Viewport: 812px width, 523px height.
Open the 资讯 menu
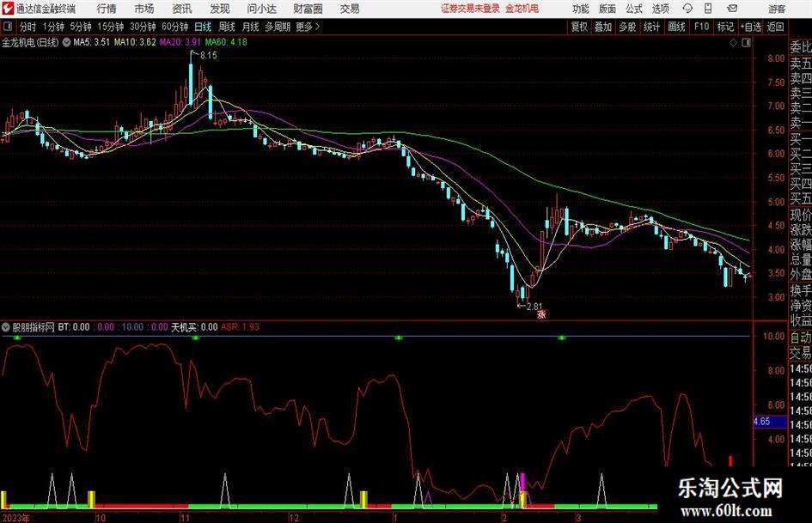(x=182, y=9)
